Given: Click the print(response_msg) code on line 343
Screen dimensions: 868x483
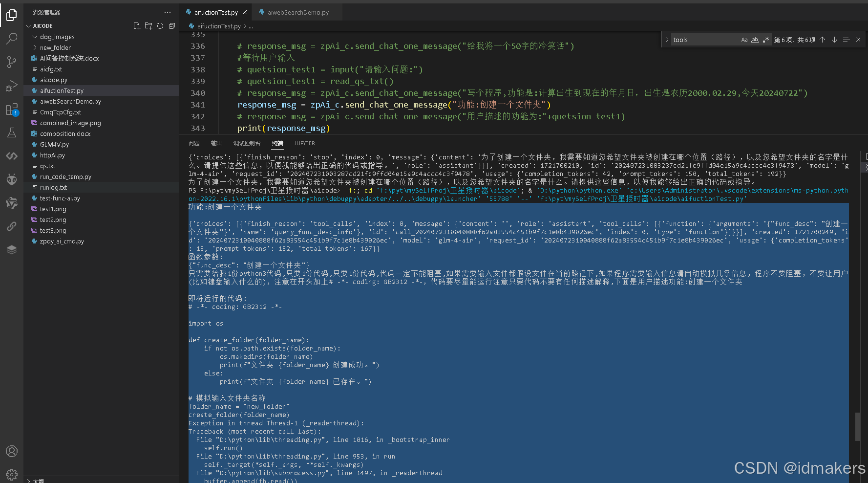Looking at the screenshot, I should click(x=283, y=128).
